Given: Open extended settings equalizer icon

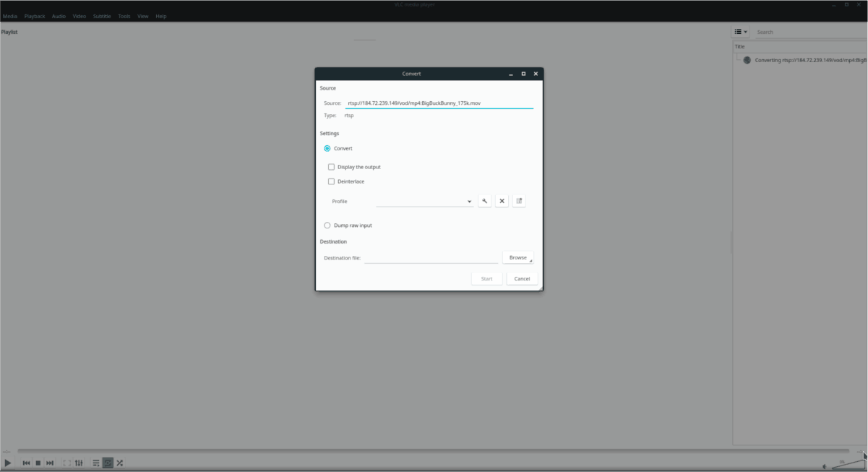Looking at the screenshot, I should 79,463.
